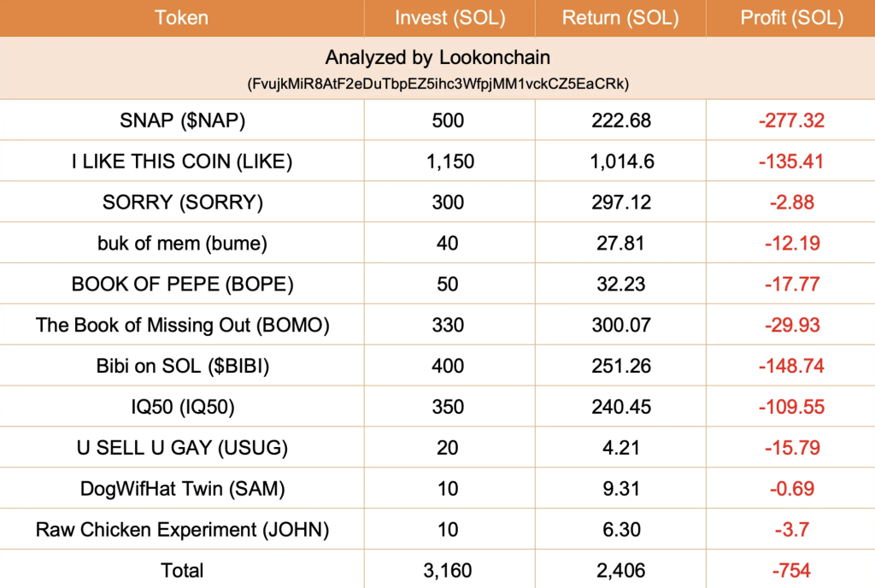The width and height of the screenshot is (875, 588).
Task: Click the -277.32 profit value
Action: 791,121
